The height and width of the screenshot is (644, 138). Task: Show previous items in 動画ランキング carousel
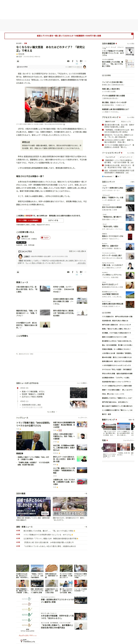[x=103, y=427]
